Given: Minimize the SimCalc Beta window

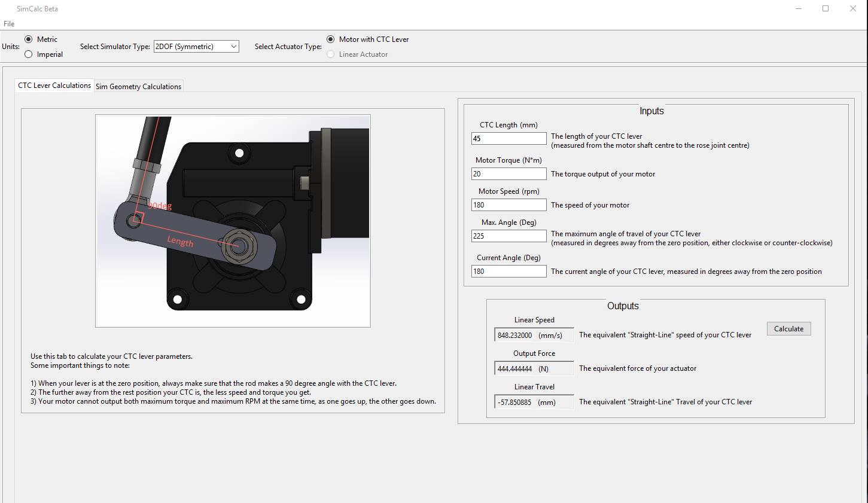Looking at the screenshot, I should point(799,8).
